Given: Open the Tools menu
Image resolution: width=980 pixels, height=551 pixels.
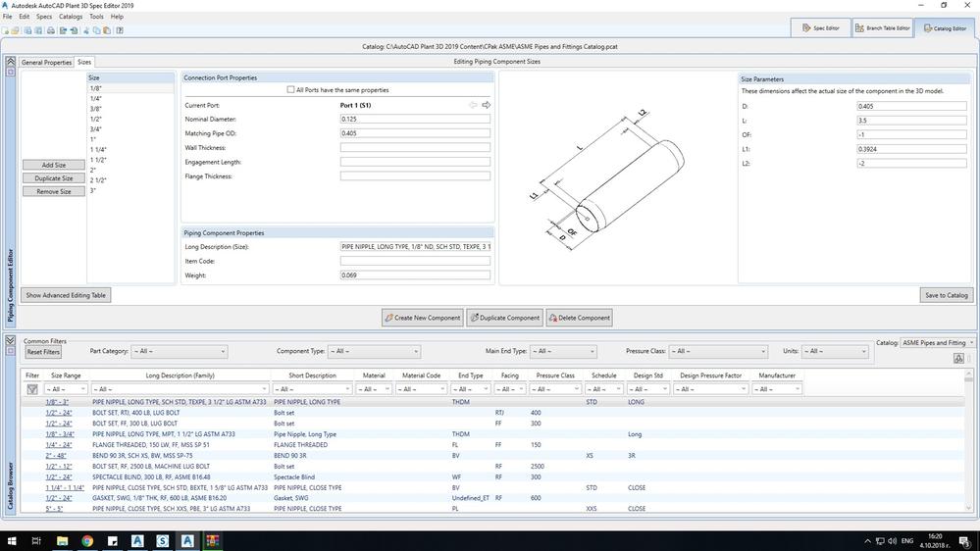Looking at the screenshot, I should point(96,17).
